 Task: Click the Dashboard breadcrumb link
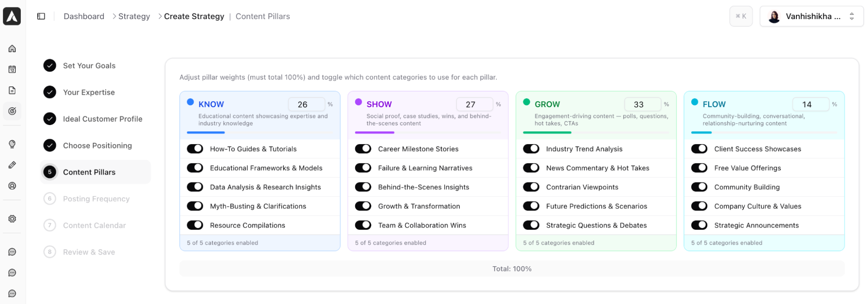84,17
